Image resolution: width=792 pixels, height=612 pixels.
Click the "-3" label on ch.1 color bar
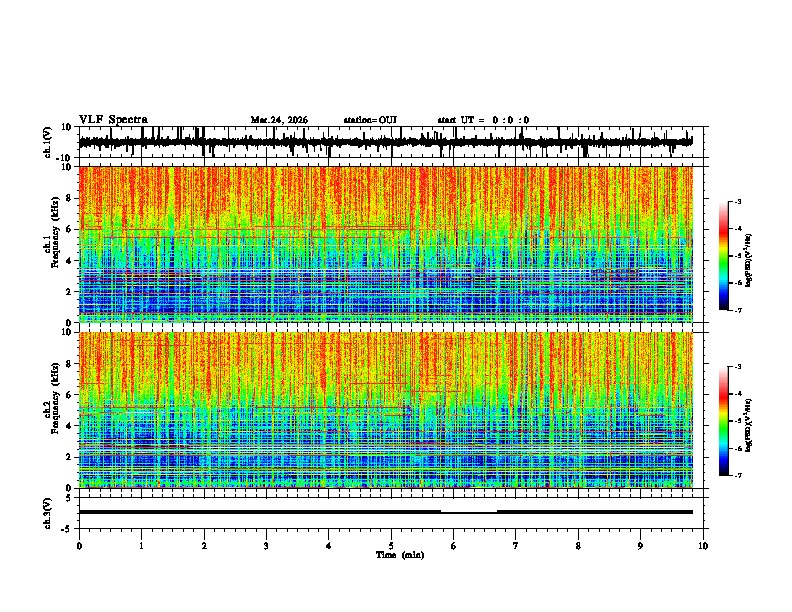click(x=737, y=201)
